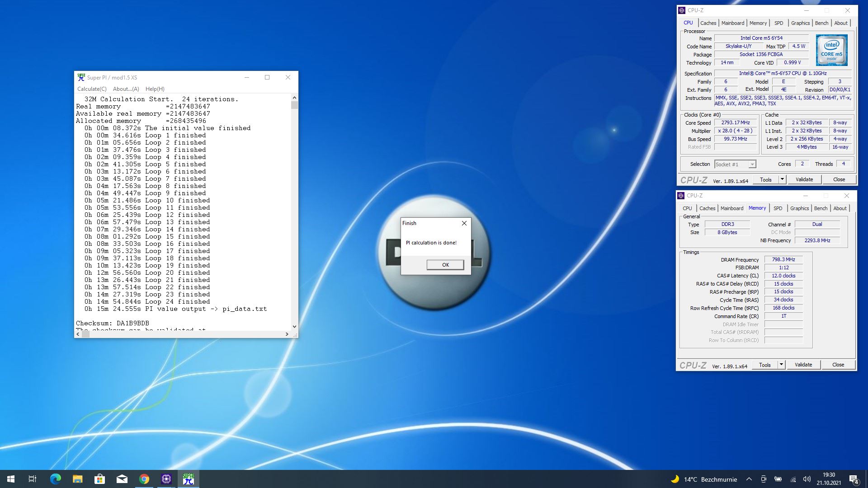This screenshot has height=488, width=868.
Task: Select Bench tab in bottom CPU-Z
Action: point(821,208)
